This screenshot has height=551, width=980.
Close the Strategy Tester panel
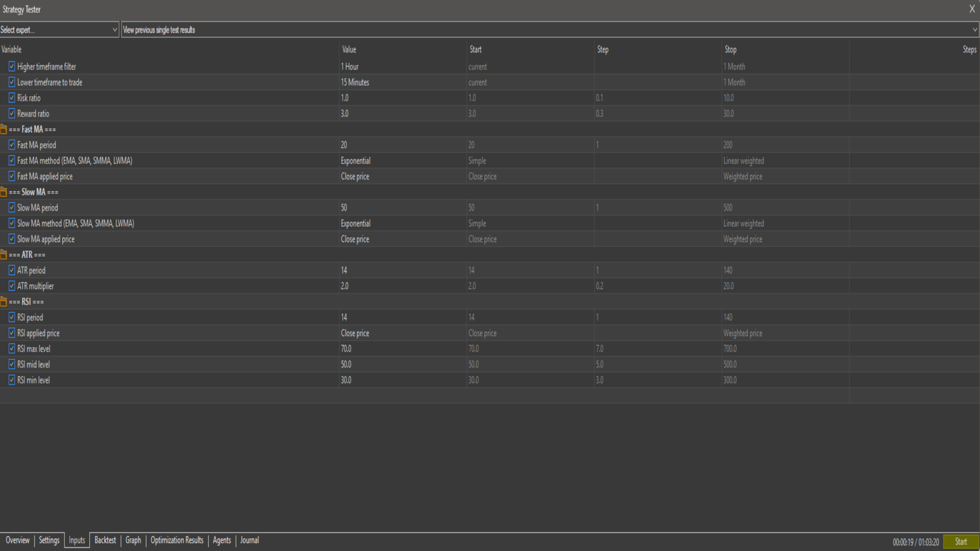point(972,9)
